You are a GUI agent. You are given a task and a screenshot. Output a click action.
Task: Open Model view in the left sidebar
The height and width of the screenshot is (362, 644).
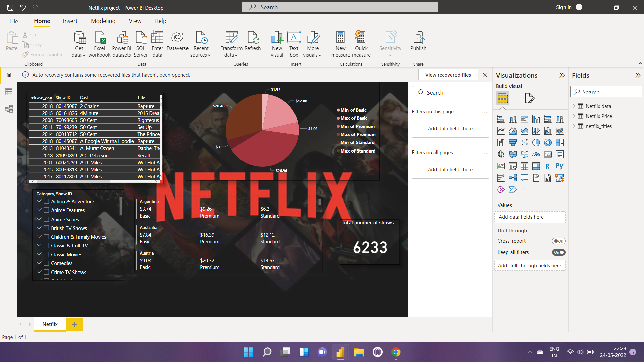coord(9,109)
